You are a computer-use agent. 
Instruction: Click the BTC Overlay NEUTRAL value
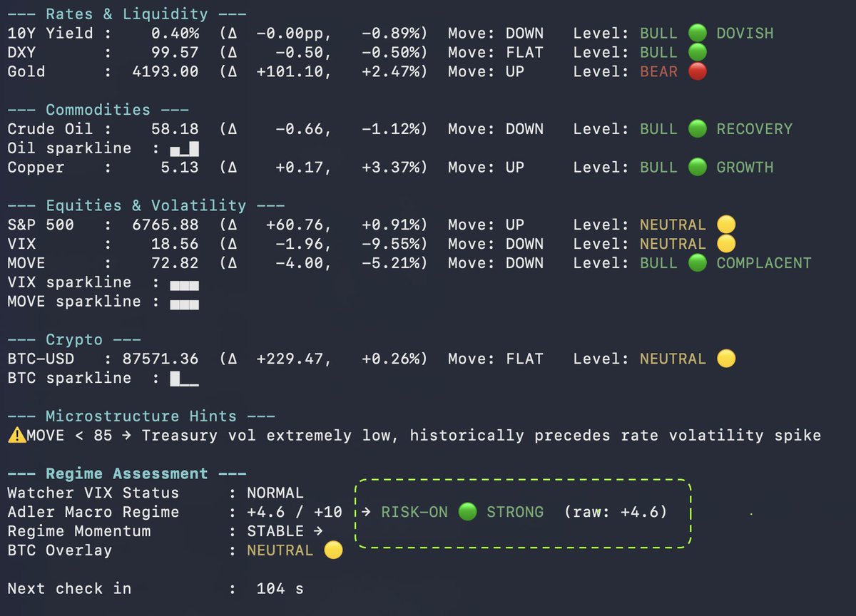(x=280, y=550)
